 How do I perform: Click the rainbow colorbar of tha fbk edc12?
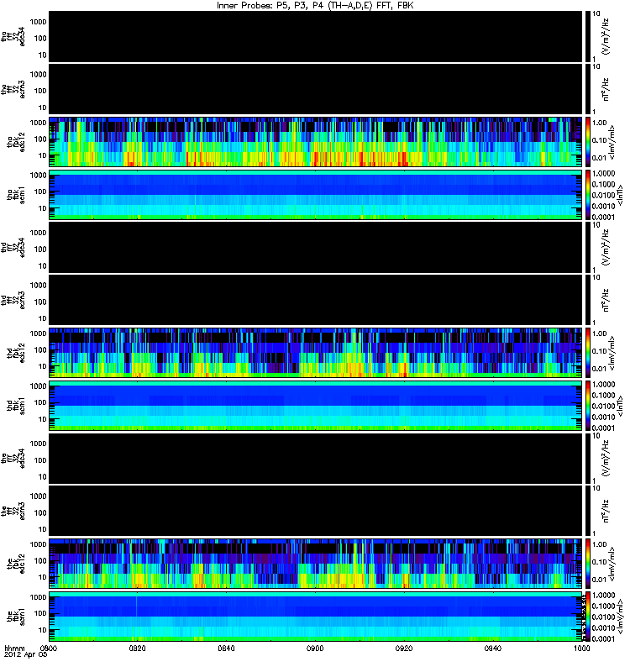[587, 142]
